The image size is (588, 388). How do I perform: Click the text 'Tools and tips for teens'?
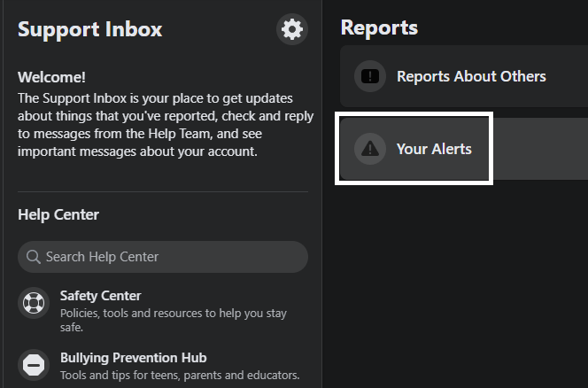pyautogui.click(x=120, y=376)
